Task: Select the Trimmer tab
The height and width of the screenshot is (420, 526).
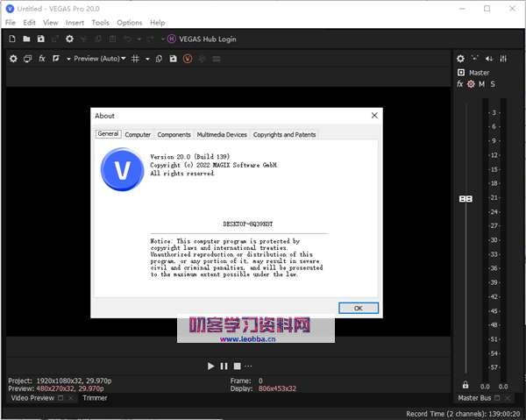Action: pyautogui.click(x=95, y=398)
